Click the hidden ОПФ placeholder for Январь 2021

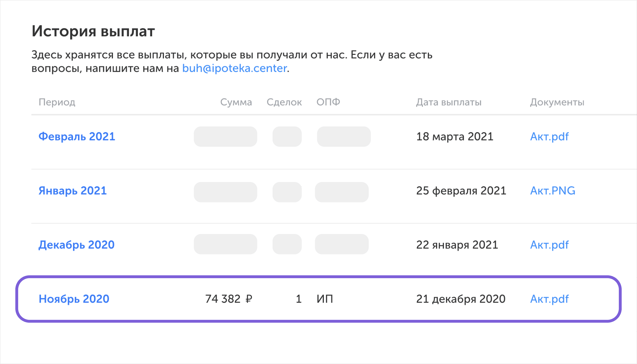[342, 192]
